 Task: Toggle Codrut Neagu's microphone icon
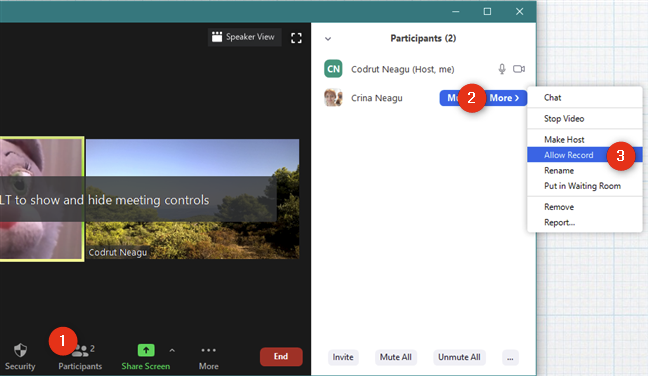502,69
